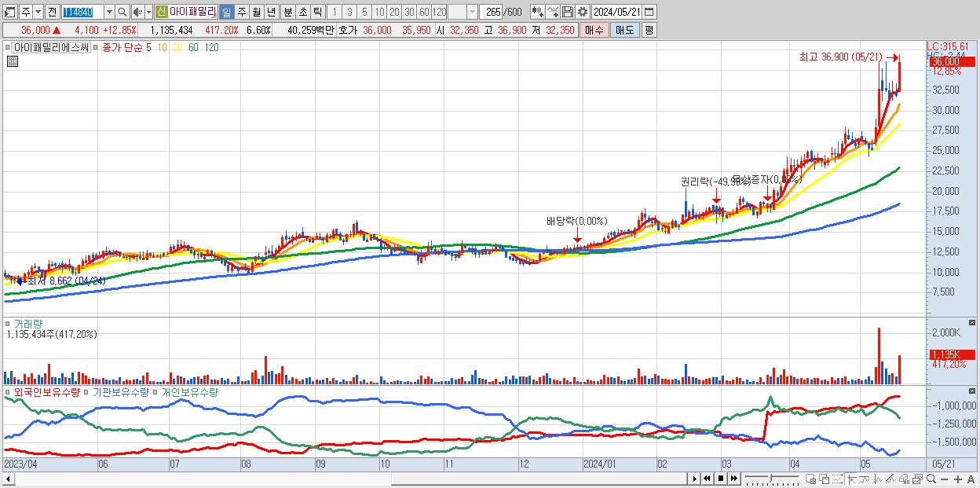Screen dimensions: 980x488
Task: Click the fast forward button
Action: point(733,478)
